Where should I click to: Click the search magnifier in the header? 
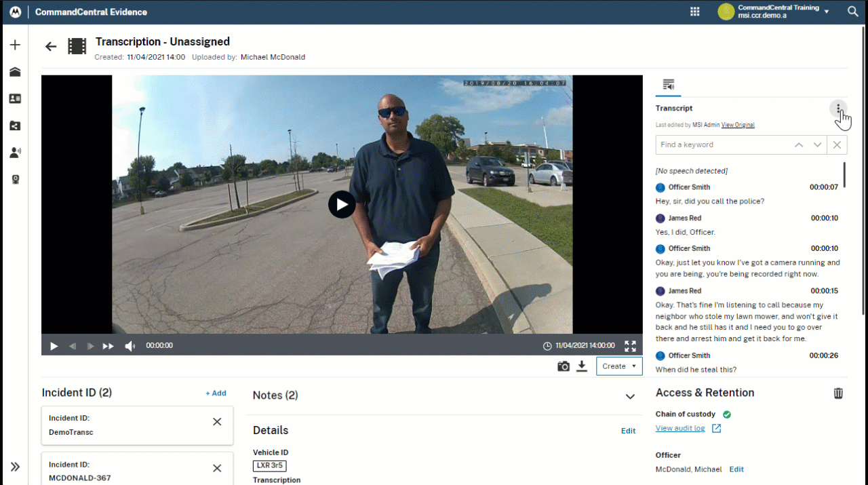pos(852,12)
